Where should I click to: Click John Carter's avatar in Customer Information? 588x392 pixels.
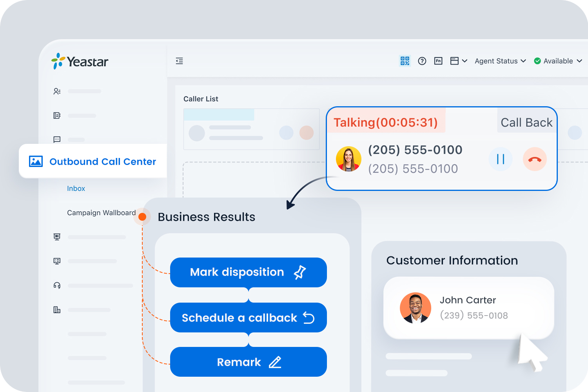tap(416, 308)
